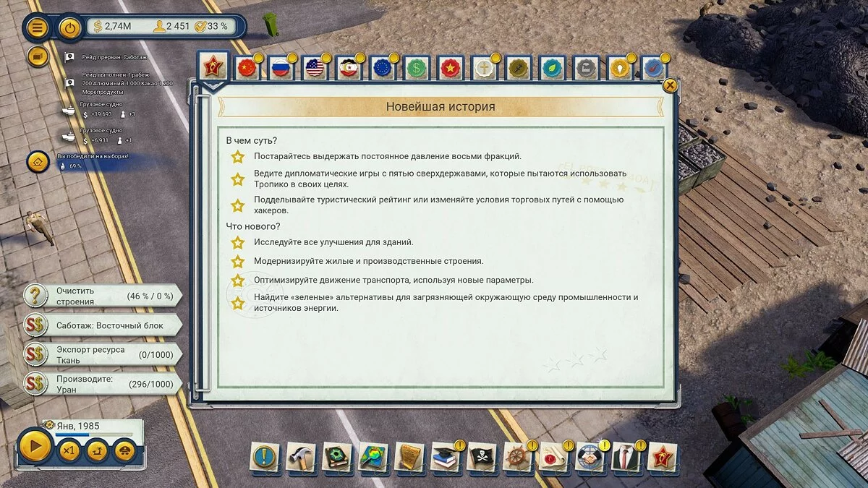Screen dimensions: 868x488
Task: Open the blue smoking pipe faction tab
Action: click(x=653, y=69)
